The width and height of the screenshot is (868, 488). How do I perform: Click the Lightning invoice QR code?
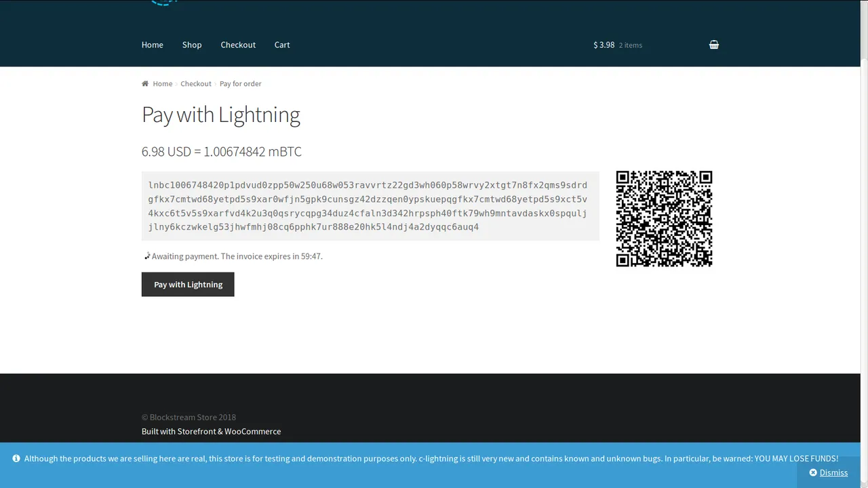[664, 219]
